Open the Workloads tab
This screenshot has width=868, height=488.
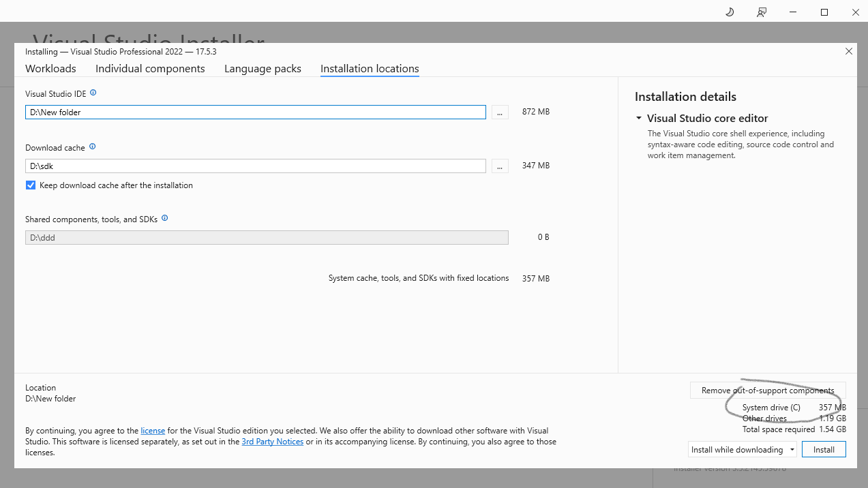(50, 69)
